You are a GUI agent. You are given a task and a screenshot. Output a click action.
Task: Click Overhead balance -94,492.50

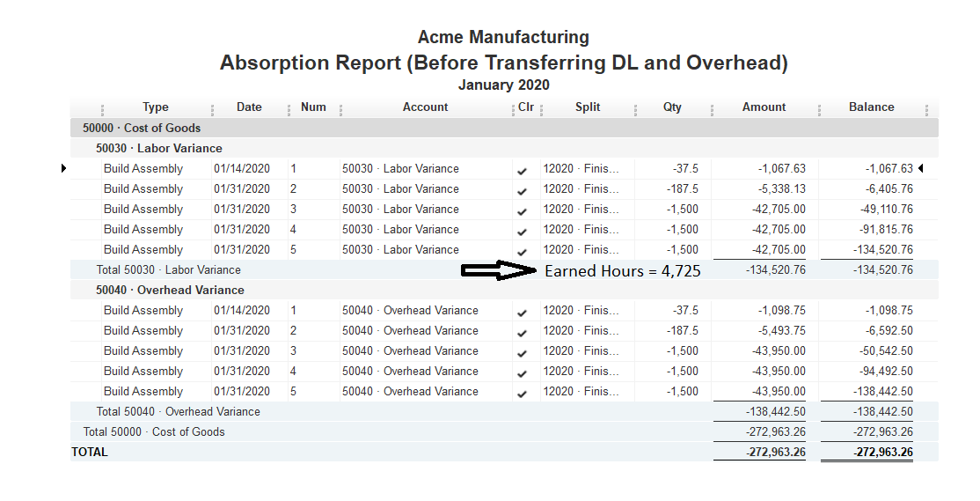click(x=886, y=371)
